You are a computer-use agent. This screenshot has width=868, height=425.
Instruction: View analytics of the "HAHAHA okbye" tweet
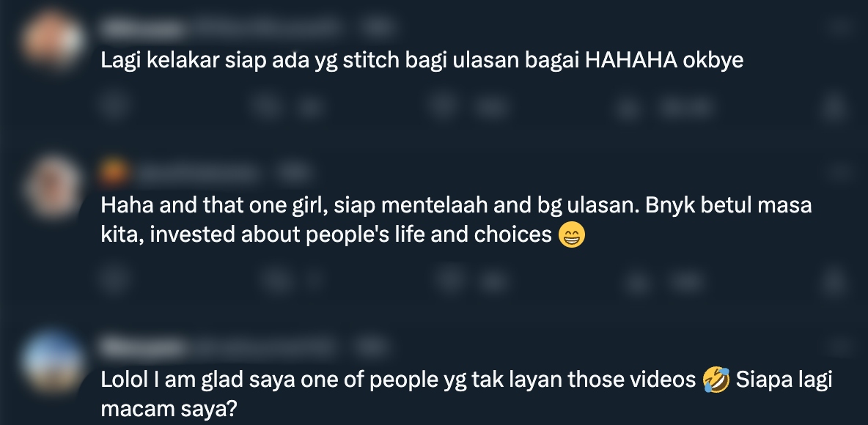[x=628, y=108]
